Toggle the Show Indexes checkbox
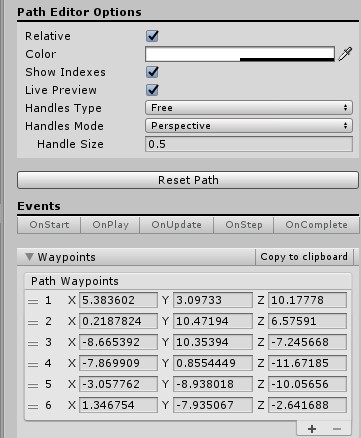Viewport: 361px width, 438px height. (x=152, y=72)
